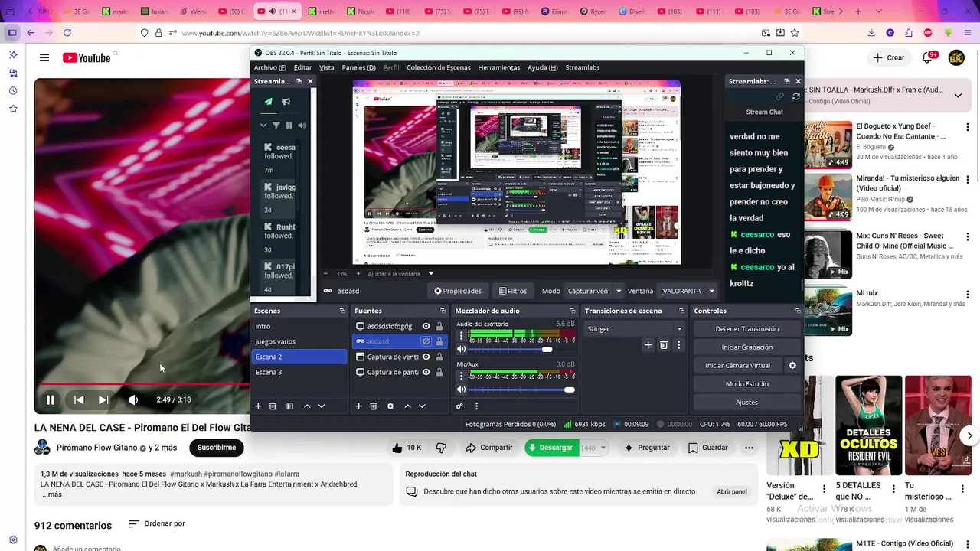Click the filter funnel in Streamlabs dock
Image resolution: width=980 pixels, height=551 pixels.
[276, 126]
